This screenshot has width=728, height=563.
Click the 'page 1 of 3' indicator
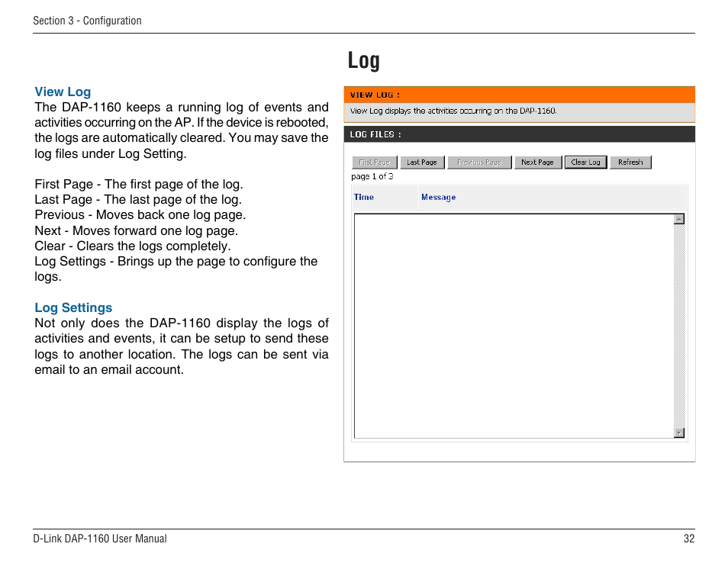(372, 176)
